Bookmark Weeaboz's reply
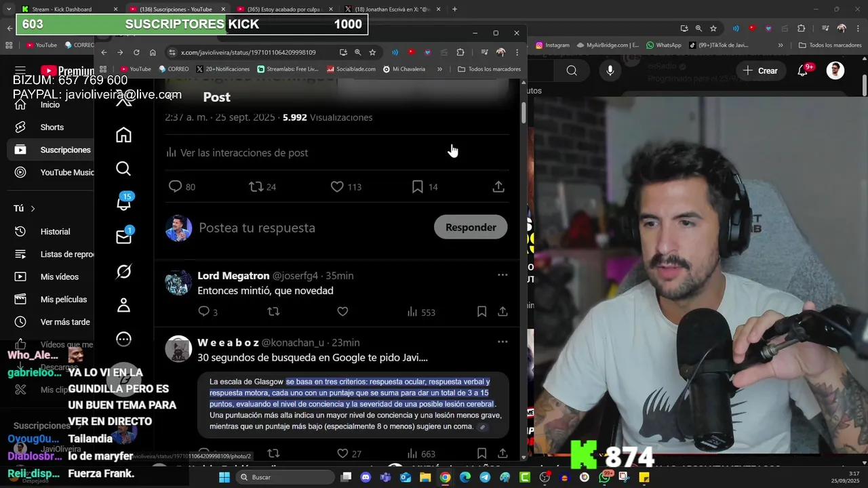Viewport: 868px width, 488px height. (x=481, y=453)
